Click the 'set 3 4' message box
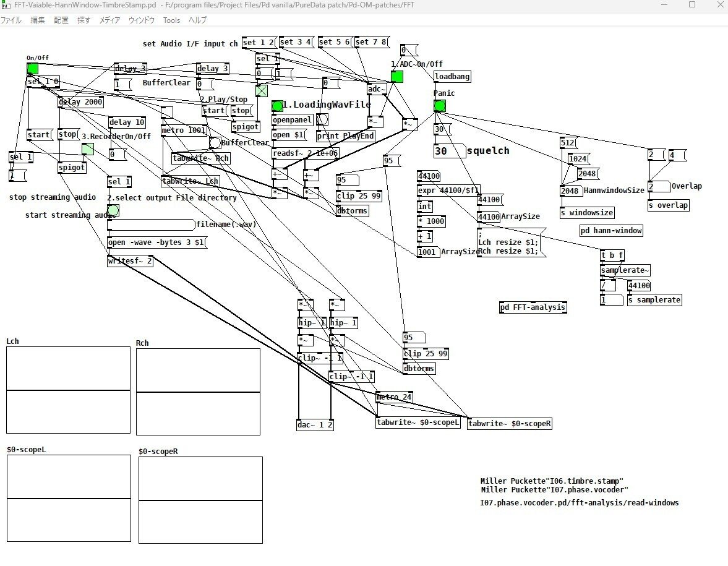Screen dimensions: 728x566 (297, 42)
